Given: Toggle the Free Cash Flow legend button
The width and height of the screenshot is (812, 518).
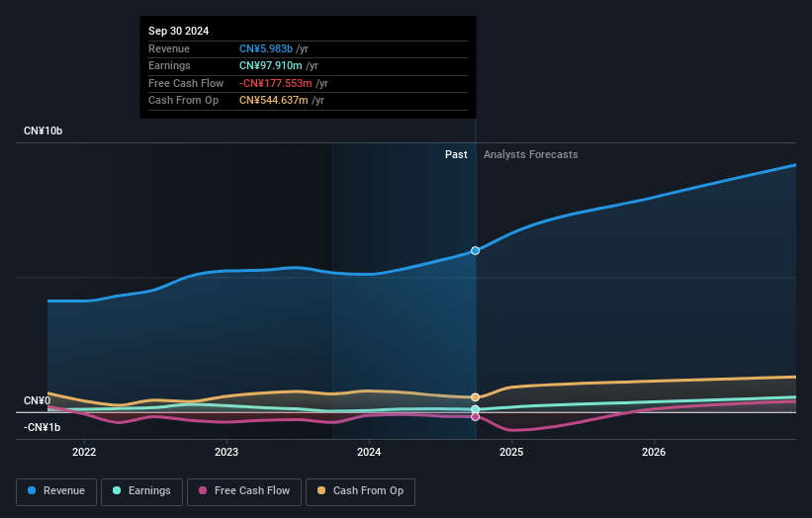Looking at the screenshot, I should point(244,491).
